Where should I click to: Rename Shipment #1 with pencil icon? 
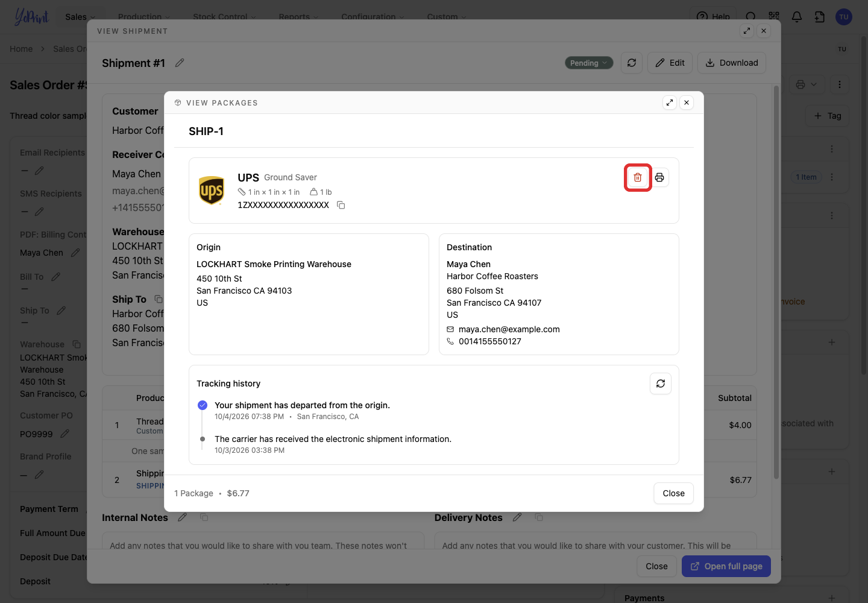pyautogui.click(x=180, y=63)
